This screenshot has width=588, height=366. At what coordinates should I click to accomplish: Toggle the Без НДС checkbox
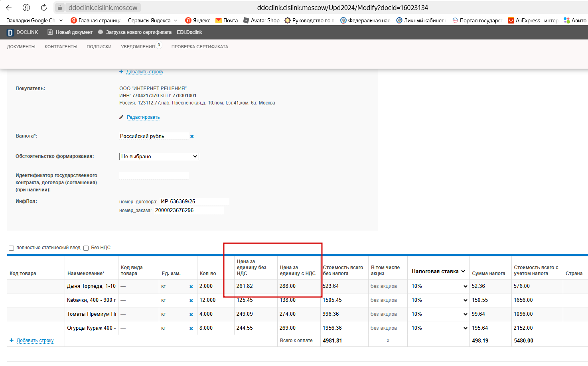(x=86, y=248)
